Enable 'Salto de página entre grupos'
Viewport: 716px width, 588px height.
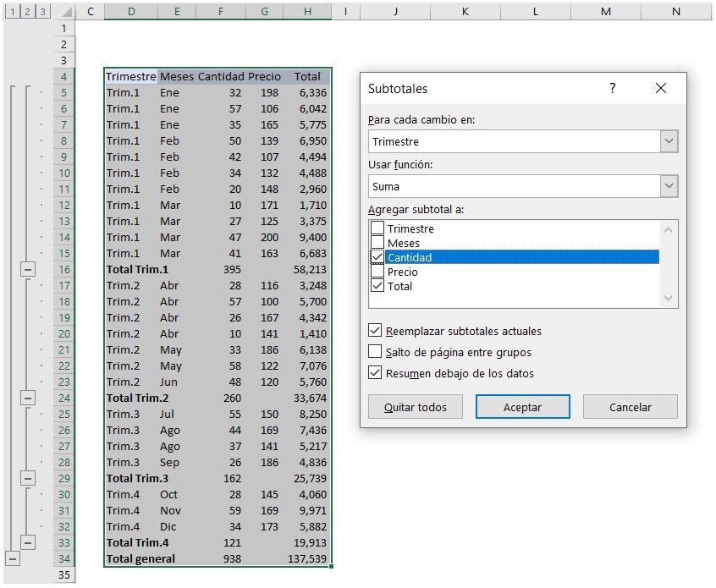click(x=375, y=352)
